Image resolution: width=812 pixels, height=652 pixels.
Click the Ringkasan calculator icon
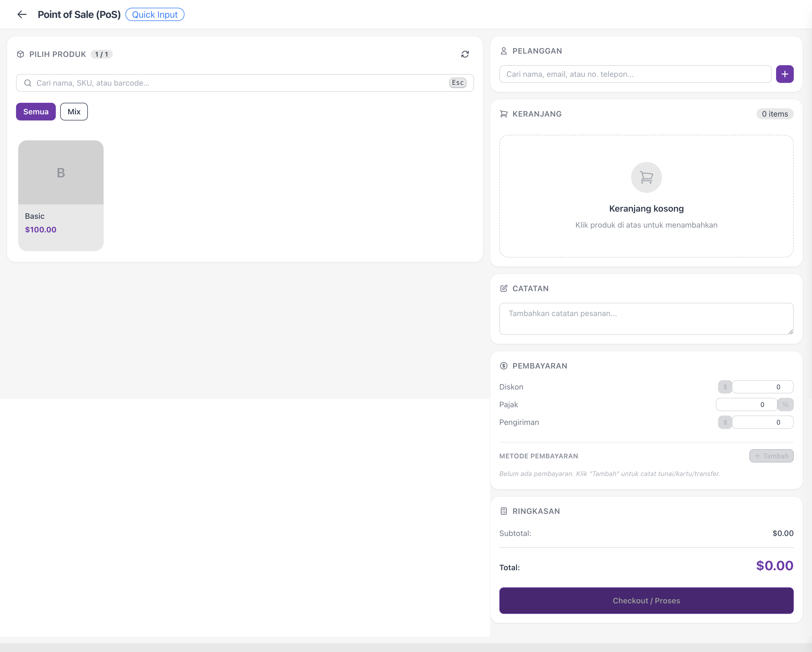click(503, 511)
